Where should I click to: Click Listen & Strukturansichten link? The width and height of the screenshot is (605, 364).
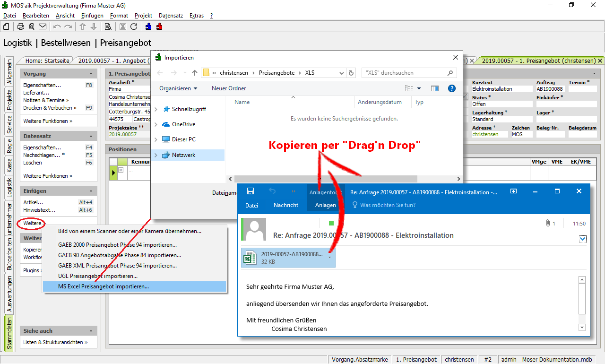pyautogui.click(x=55, y=342)
